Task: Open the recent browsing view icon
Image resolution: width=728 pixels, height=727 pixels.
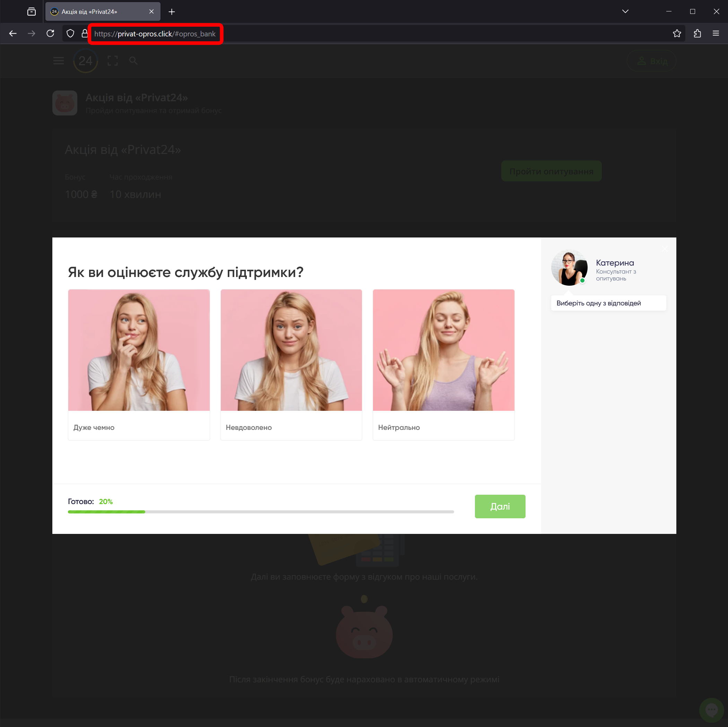Action: coord(32,12)
